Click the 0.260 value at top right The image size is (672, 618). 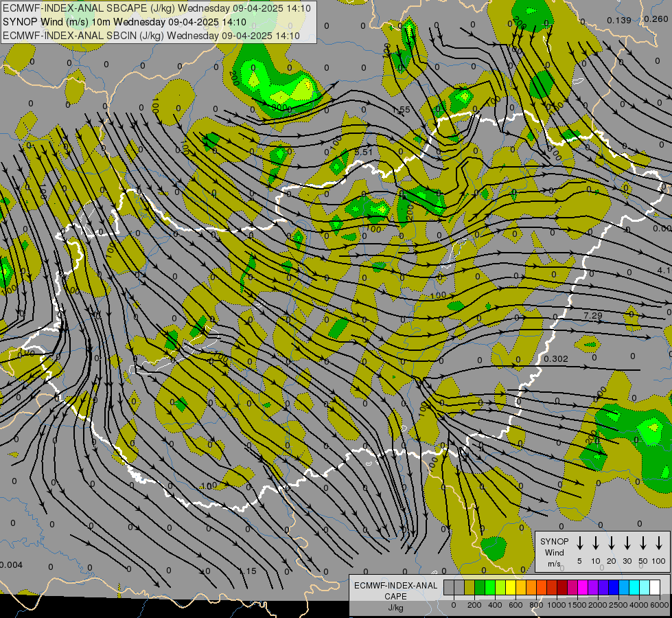coord(656,19)
